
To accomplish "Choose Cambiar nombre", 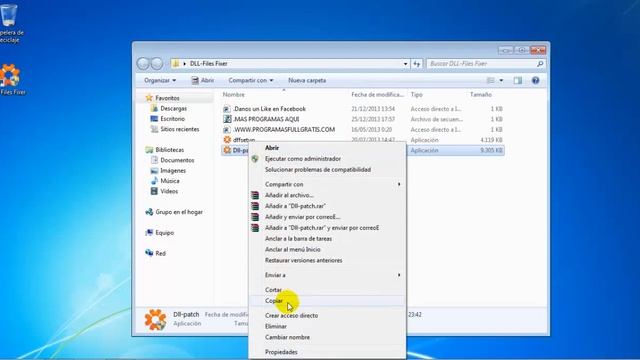I will pyautogui.click(x=287, y=337).
